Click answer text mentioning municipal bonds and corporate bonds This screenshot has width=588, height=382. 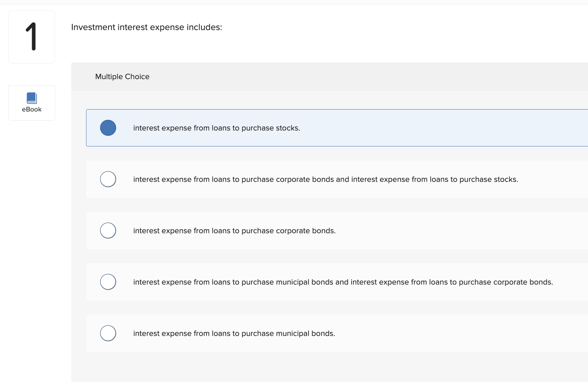343,282
